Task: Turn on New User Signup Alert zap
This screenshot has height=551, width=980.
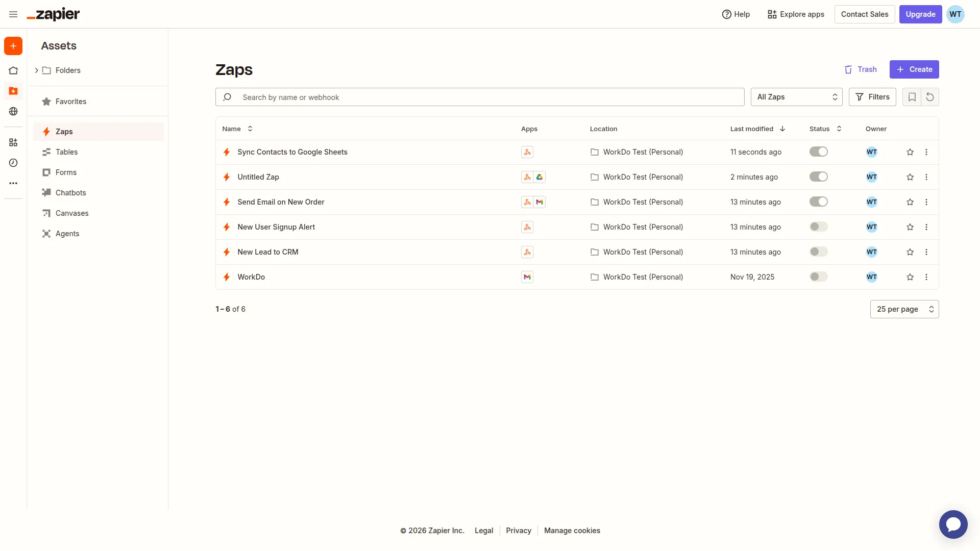Action: 819,227
